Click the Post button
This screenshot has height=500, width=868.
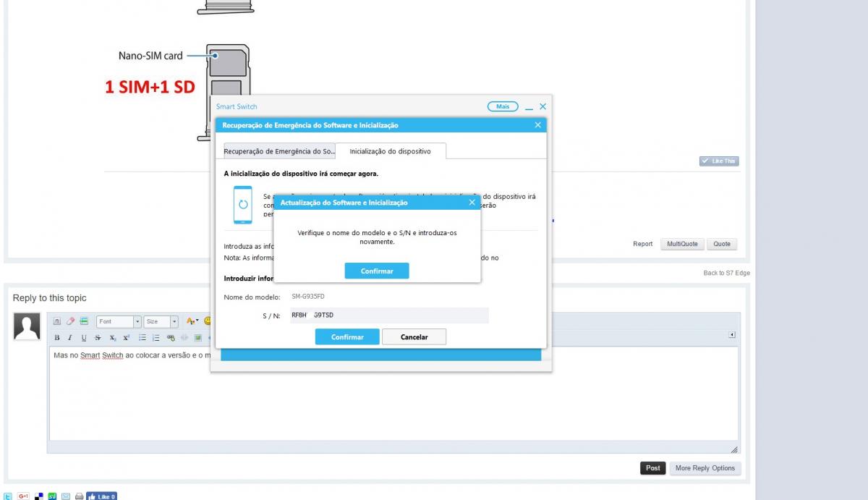pyautogui.click(x=652, y=468)
